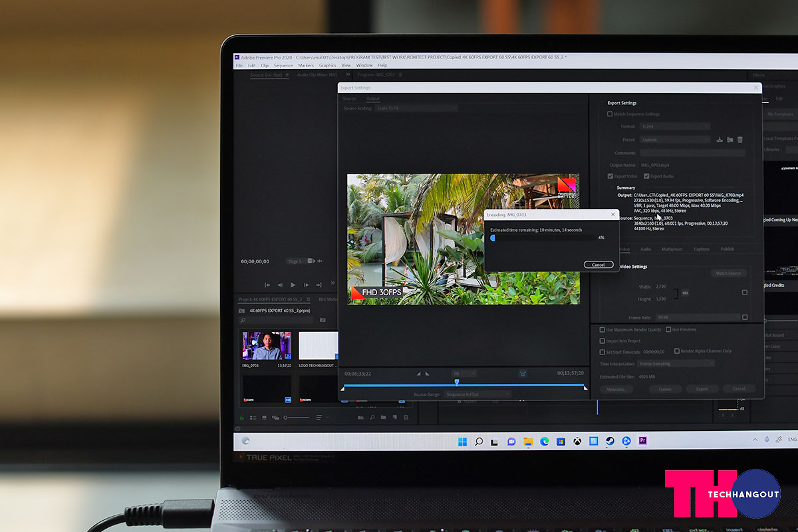Viewport: 798px width, 532px height.
Task: Check Import Into Project
Action: coord(602,341)
